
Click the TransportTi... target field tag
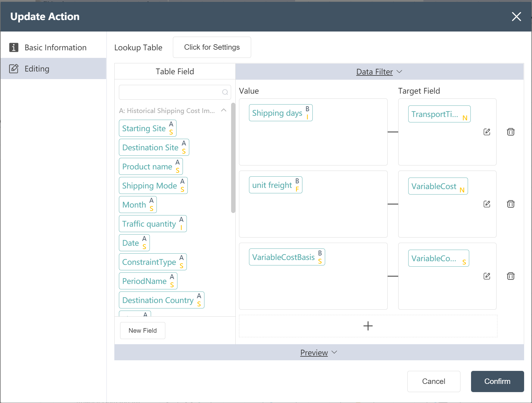pyautogui.click(x=439, y=114)
